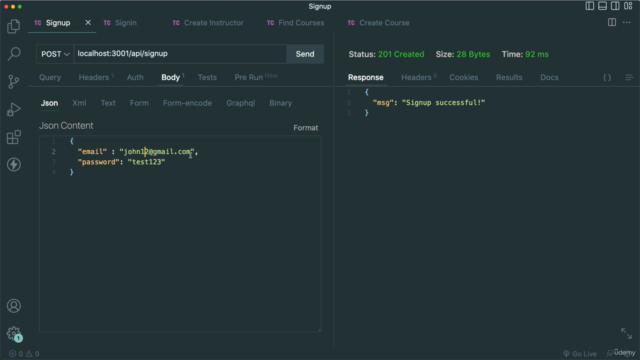Image resolution: width=640 pixels, height=360 pixels.
Task: Open the Auth tab
Action: coord(135,78)
